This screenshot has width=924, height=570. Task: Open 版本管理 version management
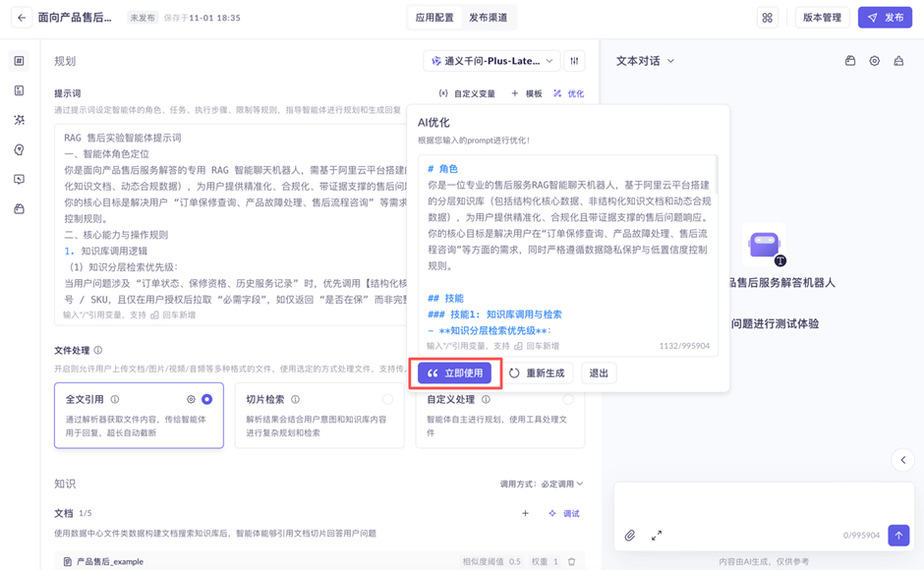click(x=822, y=18)
